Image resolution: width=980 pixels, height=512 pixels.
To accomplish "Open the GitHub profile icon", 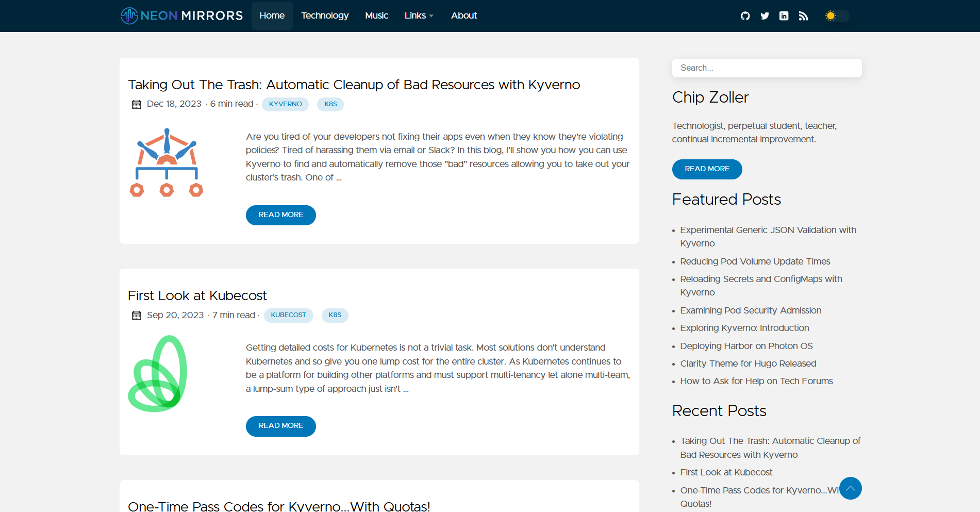I will coord(745,16).
